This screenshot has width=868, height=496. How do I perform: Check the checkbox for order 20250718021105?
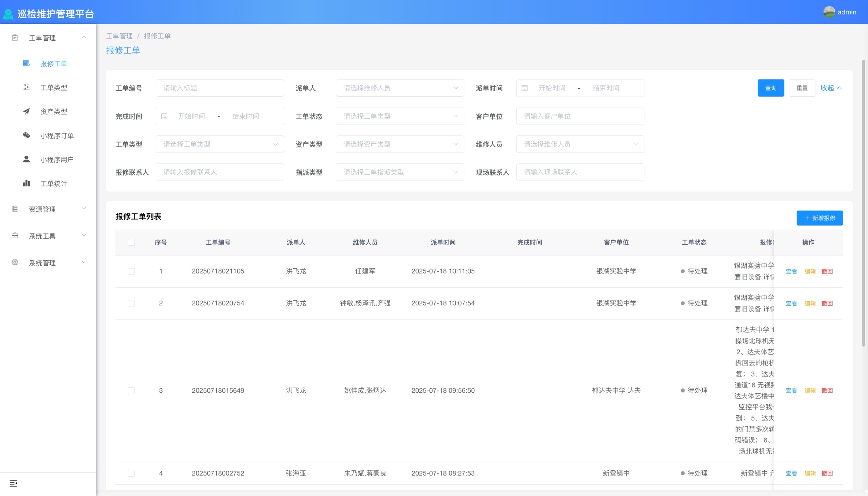(131, 271)
